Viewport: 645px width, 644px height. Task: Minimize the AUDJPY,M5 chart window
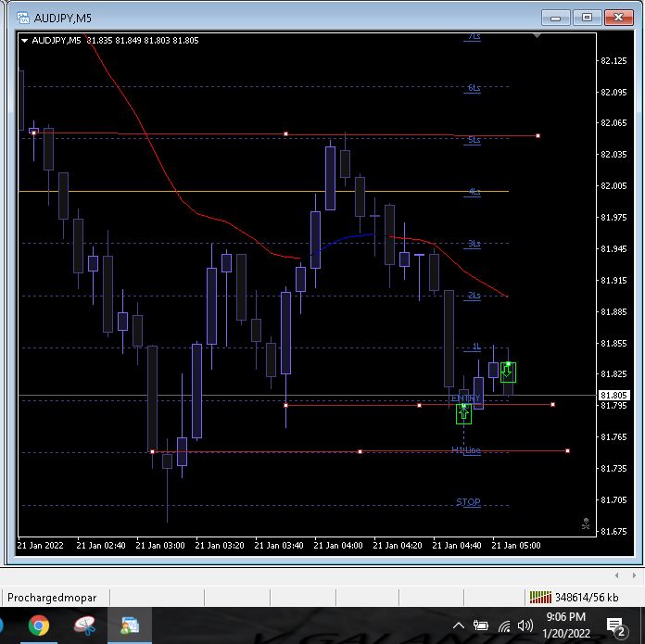555,18
